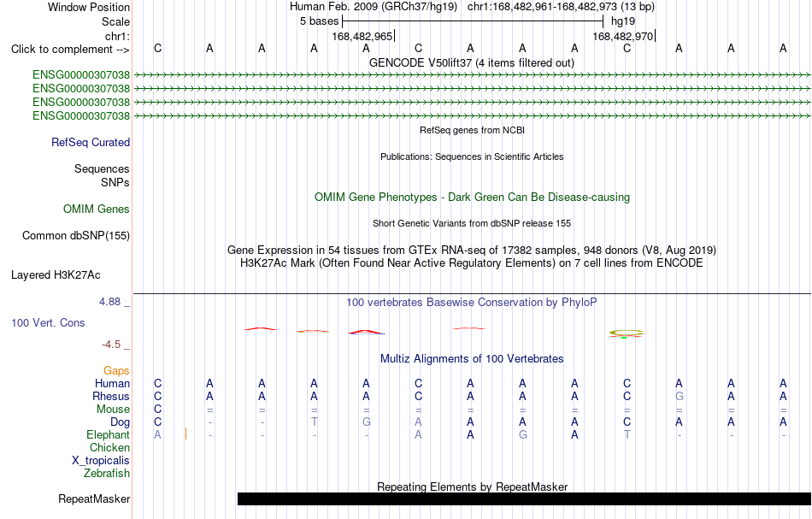
Task: Click 'Short Genetic Variants from dbSNP release 155'
Action: pos(471,223)
